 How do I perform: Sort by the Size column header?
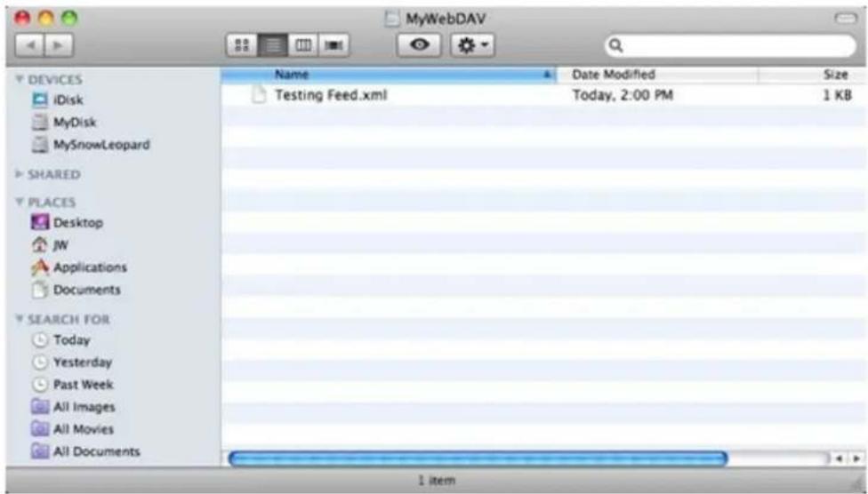812,75
